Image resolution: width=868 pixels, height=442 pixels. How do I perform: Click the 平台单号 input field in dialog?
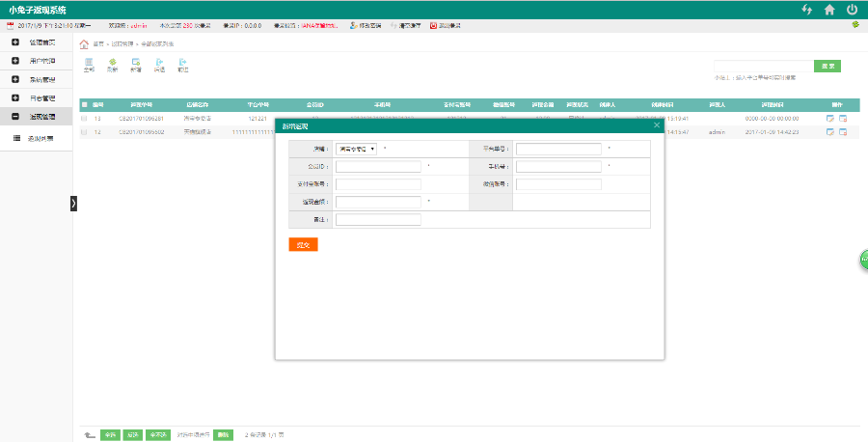point(558,149)
